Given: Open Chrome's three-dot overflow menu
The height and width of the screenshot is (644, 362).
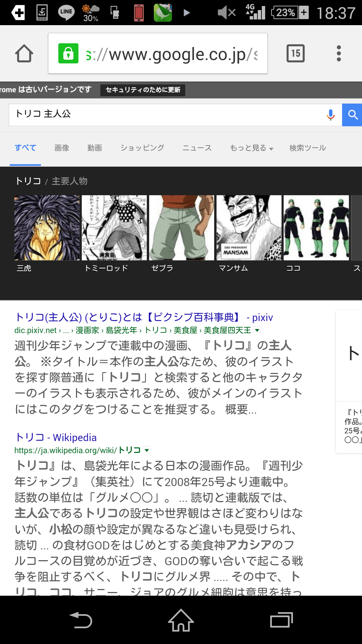Looking at the screenshot, I should coord(339,53).
